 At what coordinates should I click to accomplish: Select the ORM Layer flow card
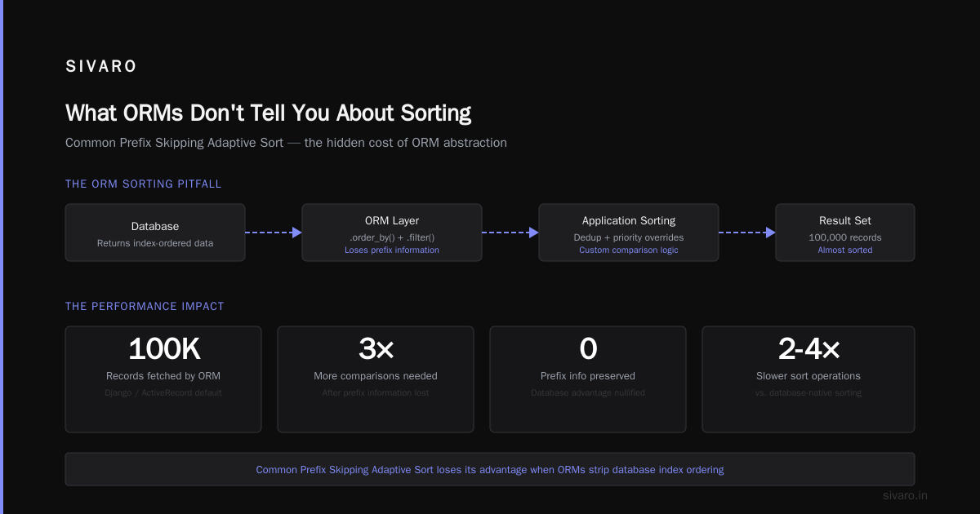[392, 233]
